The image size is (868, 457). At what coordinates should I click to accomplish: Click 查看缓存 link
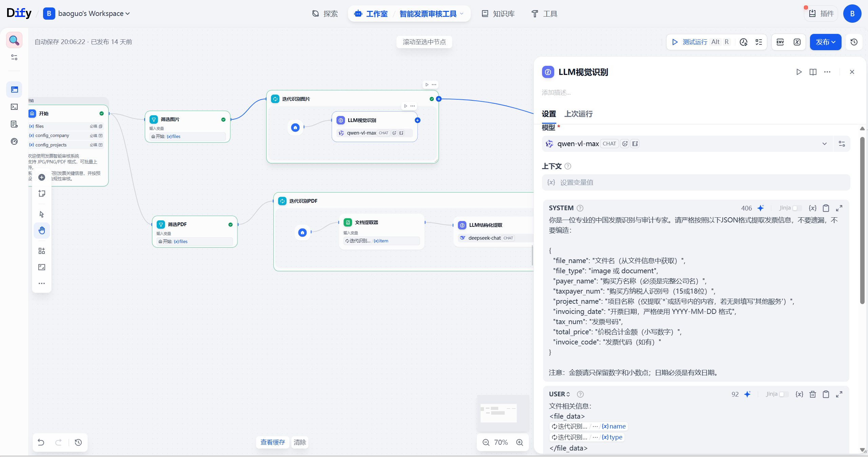(x=273, y=442)
